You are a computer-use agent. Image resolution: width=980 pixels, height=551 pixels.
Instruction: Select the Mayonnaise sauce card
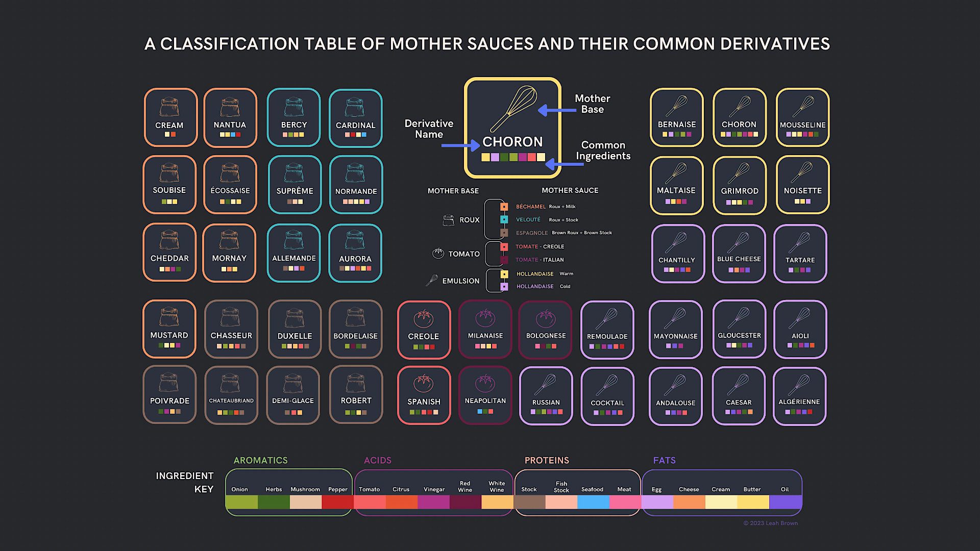pos(675,330)
